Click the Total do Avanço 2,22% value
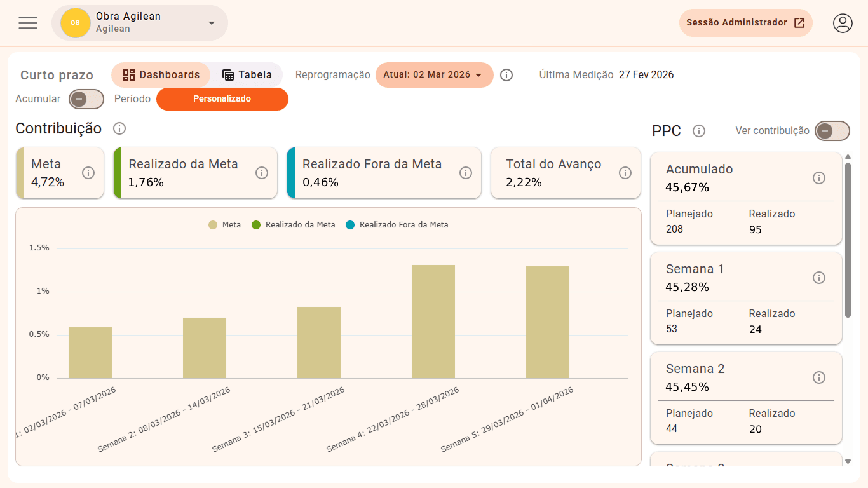 coord(524,182)
